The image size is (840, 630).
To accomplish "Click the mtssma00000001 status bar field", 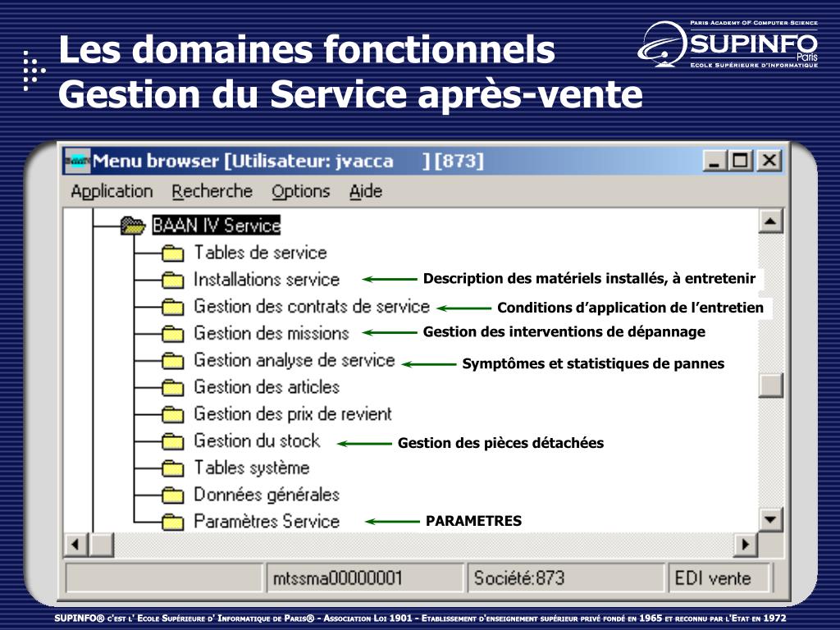I will pos(365,578).
